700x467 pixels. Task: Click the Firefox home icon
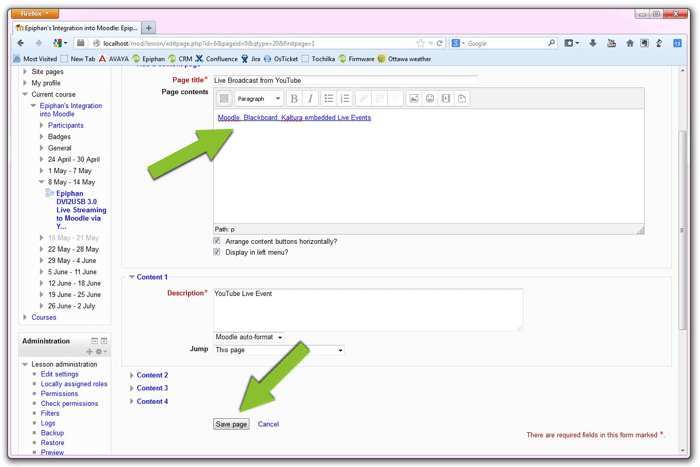click(629, 43)
